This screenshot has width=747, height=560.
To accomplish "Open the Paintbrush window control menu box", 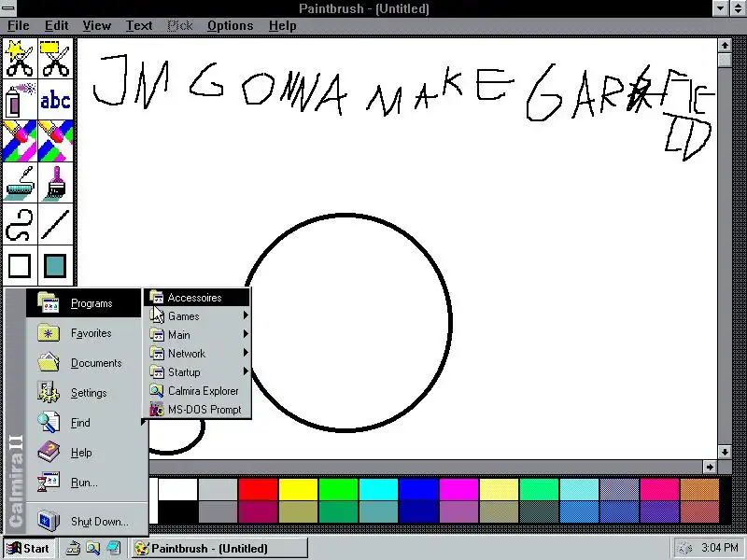I will (8, 7).
